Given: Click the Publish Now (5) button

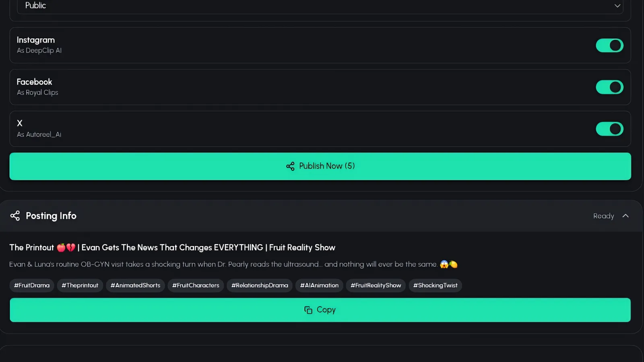Looking at the screenshot, I should [x=320, y=166].
